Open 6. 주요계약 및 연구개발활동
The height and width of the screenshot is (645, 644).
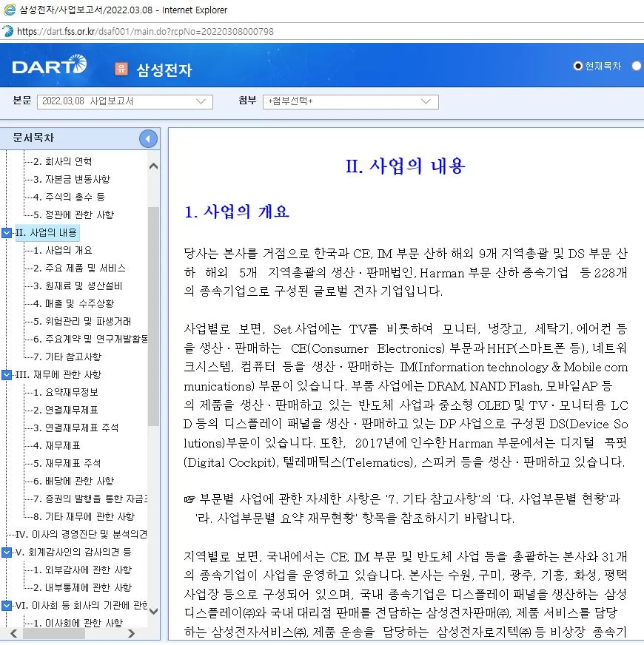coord(90,339)
